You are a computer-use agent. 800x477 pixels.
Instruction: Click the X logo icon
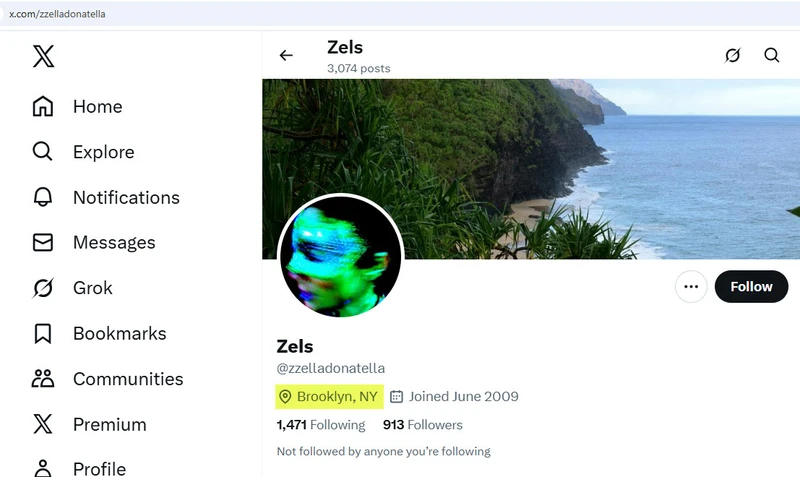click(43, 56)
